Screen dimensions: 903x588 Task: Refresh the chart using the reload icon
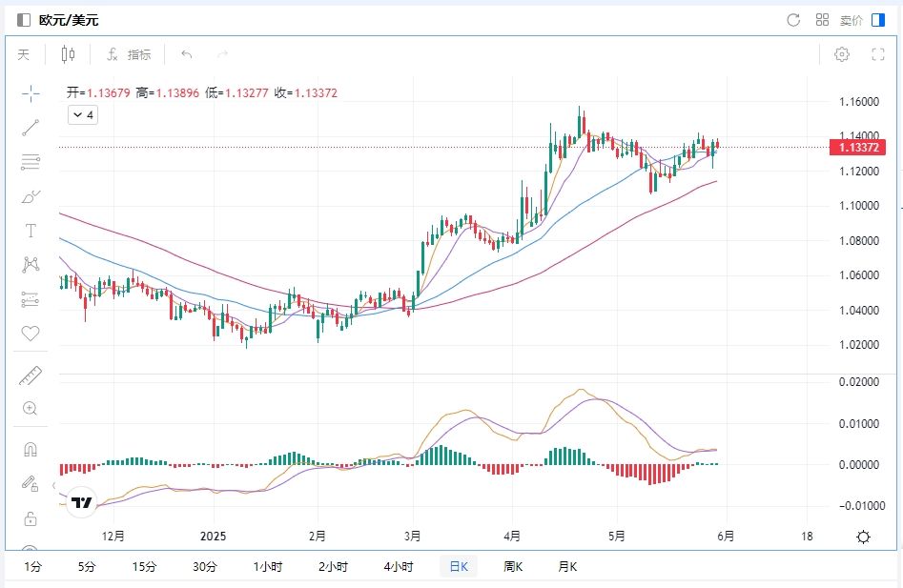(792, 20)
